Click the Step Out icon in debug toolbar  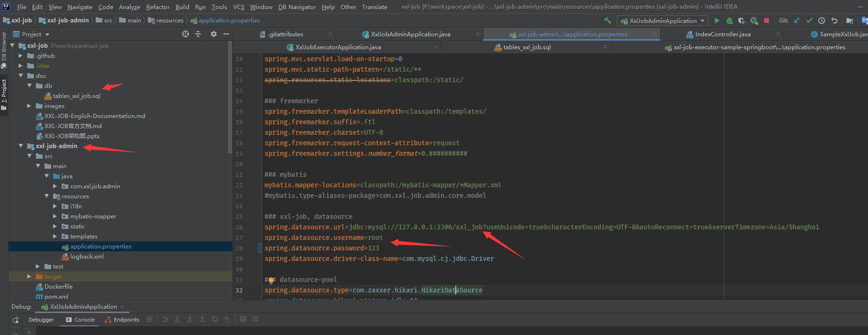tap(202, 319)
